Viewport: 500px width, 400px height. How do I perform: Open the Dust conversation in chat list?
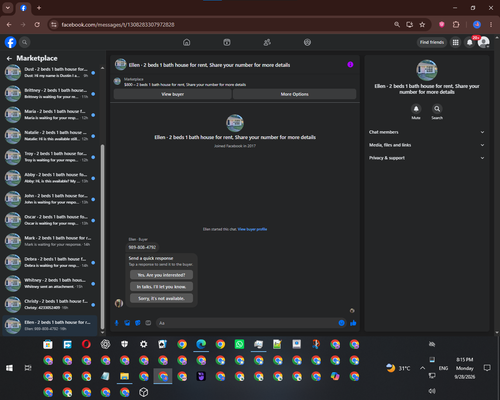click(x=50, y=72)
